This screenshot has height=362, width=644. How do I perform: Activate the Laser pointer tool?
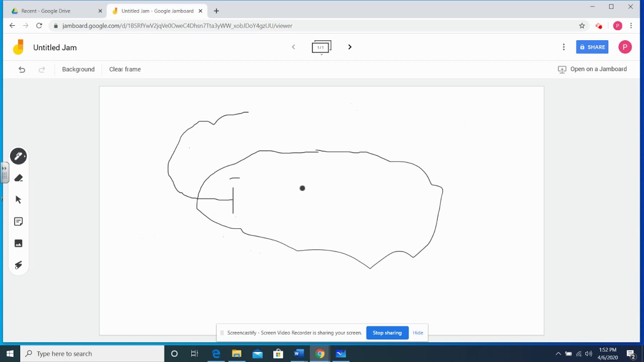[x=19, y=265]
